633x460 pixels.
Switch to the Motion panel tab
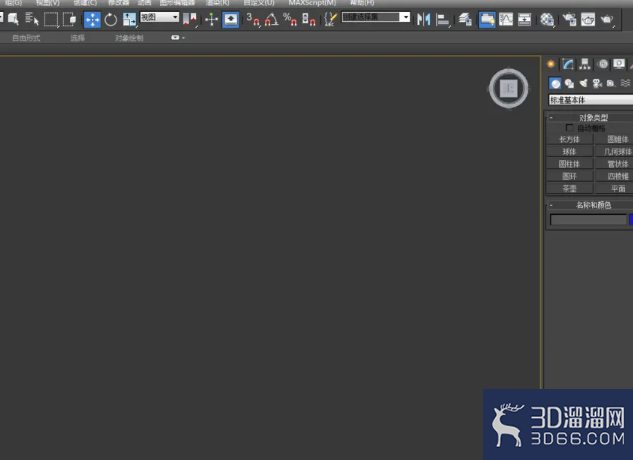[603, 64]
